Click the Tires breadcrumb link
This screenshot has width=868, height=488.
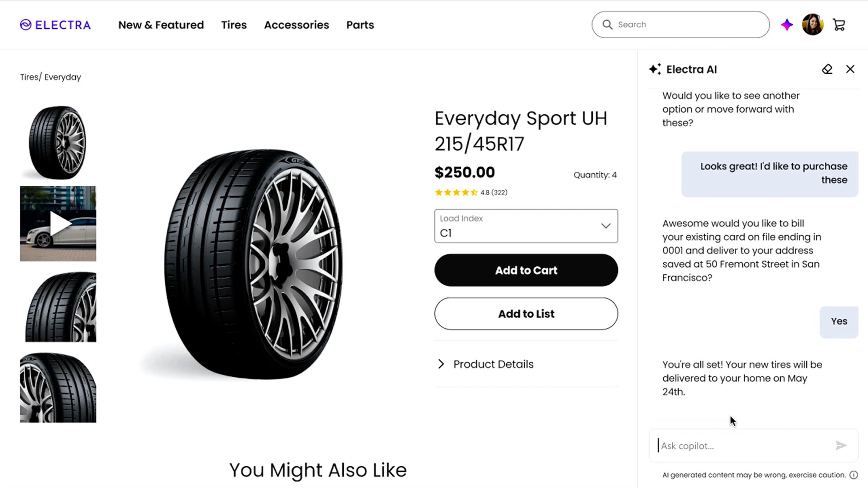pos(29,77)
